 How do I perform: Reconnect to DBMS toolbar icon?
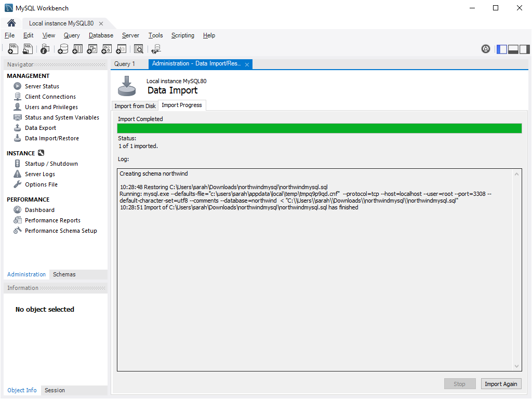tap(156, 49)
